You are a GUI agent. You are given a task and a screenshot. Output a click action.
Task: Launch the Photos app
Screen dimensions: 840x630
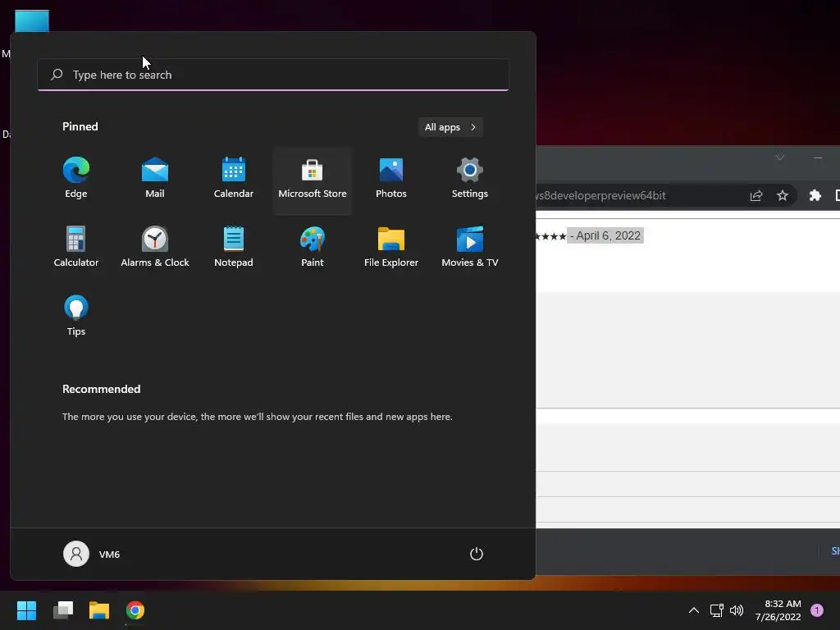pyautogui.click(x=391, y=179)
